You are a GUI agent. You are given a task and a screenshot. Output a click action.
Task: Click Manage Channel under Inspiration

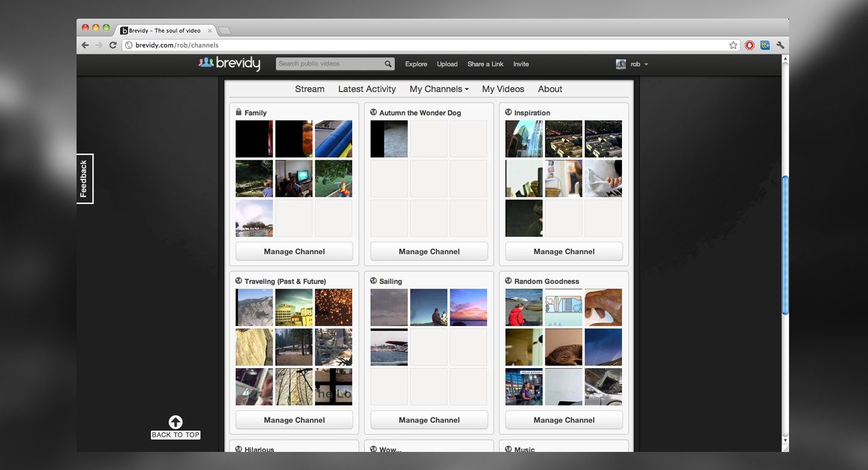(x=564, y=251)
